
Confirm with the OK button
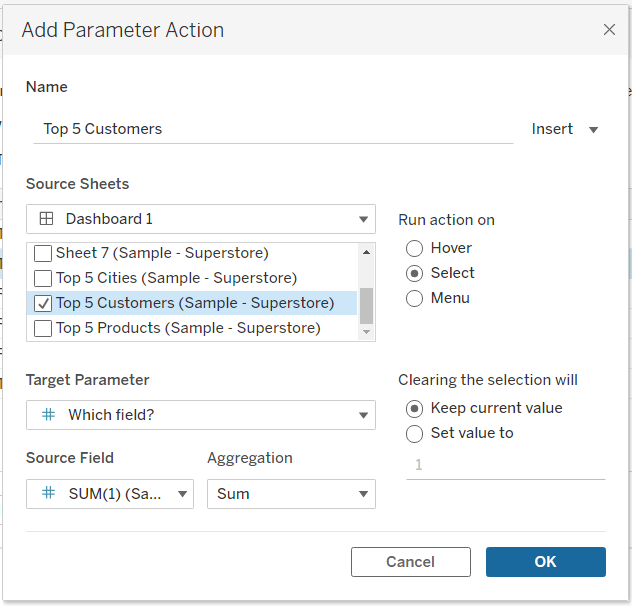(x=545, y=562)
